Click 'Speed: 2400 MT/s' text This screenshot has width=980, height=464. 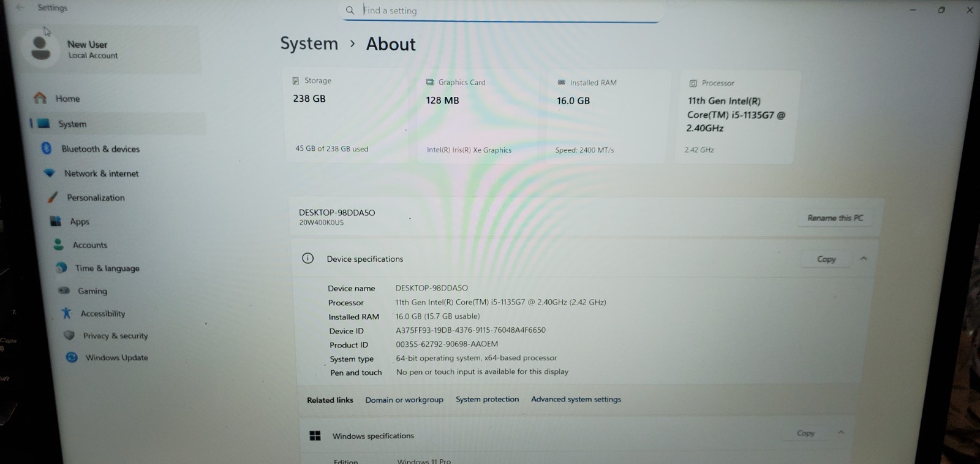[x=584, y=150]
